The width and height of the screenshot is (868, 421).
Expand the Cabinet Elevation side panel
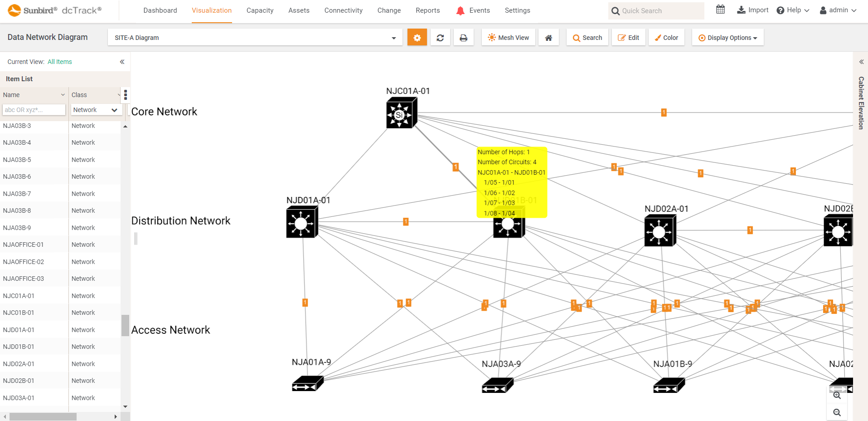point(861,61)
